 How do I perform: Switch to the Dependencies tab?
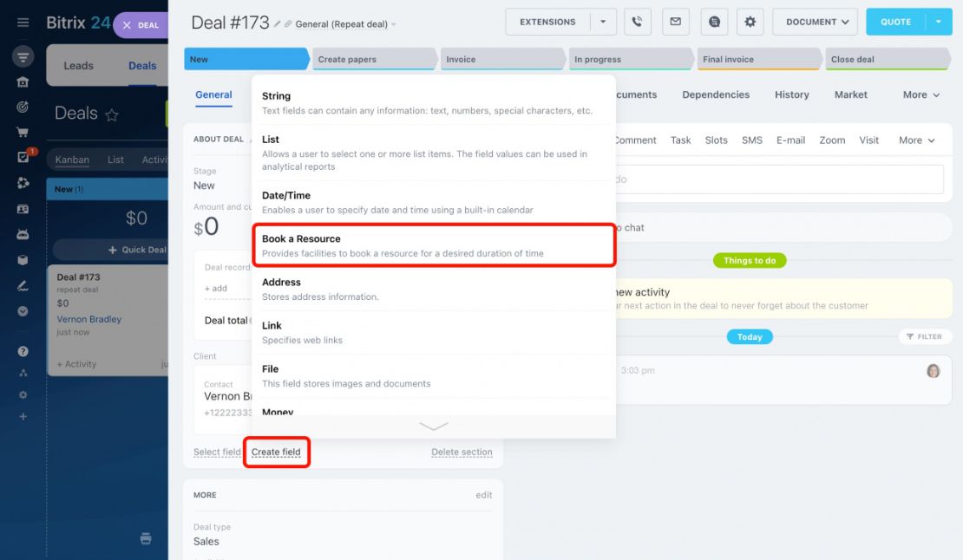click(716, 95)
